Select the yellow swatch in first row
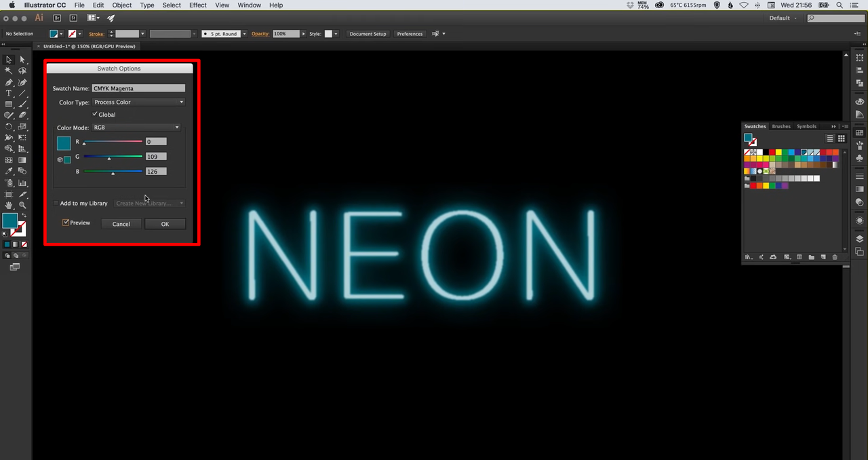The image size is (868, 460). coord(779,152)
